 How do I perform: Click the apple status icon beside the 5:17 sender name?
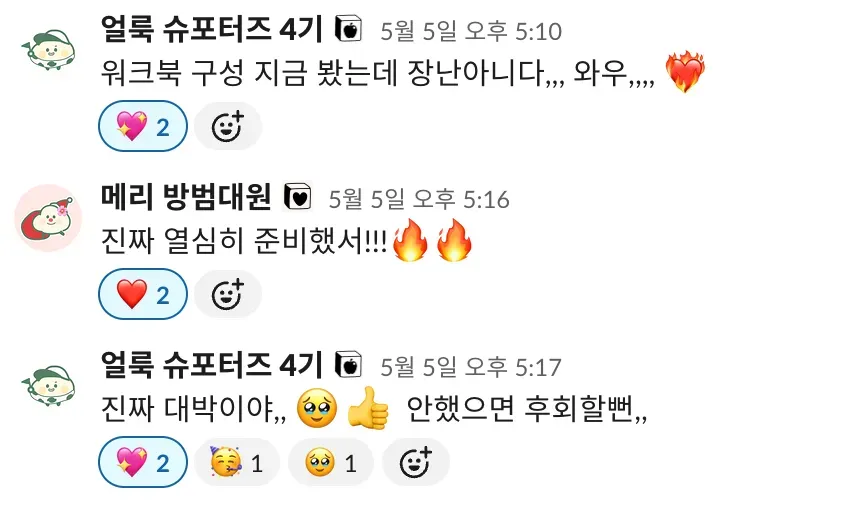pos(348,365)
